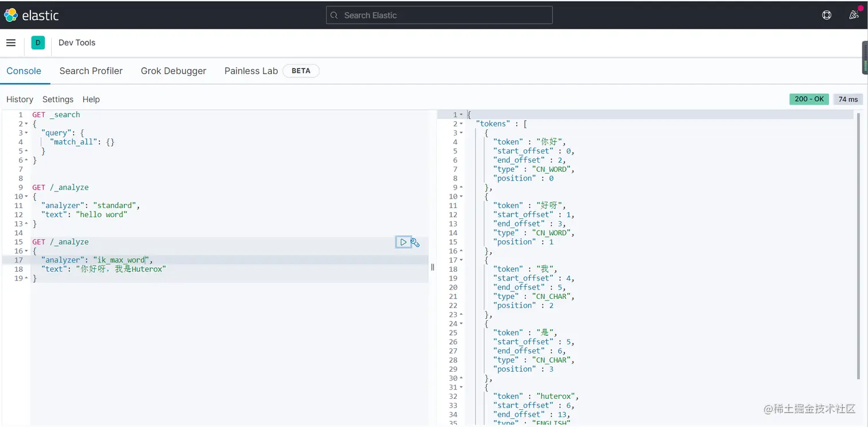Screen dimensions: 868x427
Task: Collapse the 是 token object at line 24
Action: pyautogui.click(x=462, y=324)
